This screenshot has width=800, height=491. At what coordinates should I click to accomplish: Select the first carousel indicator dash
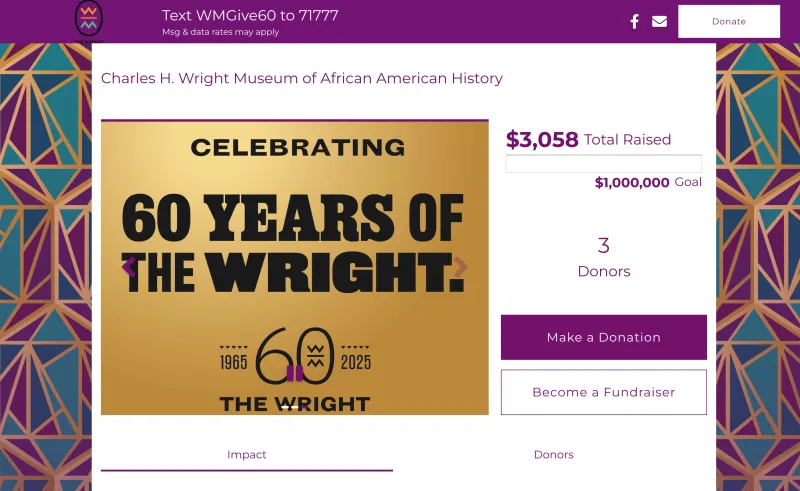click(x=285, y=407)
